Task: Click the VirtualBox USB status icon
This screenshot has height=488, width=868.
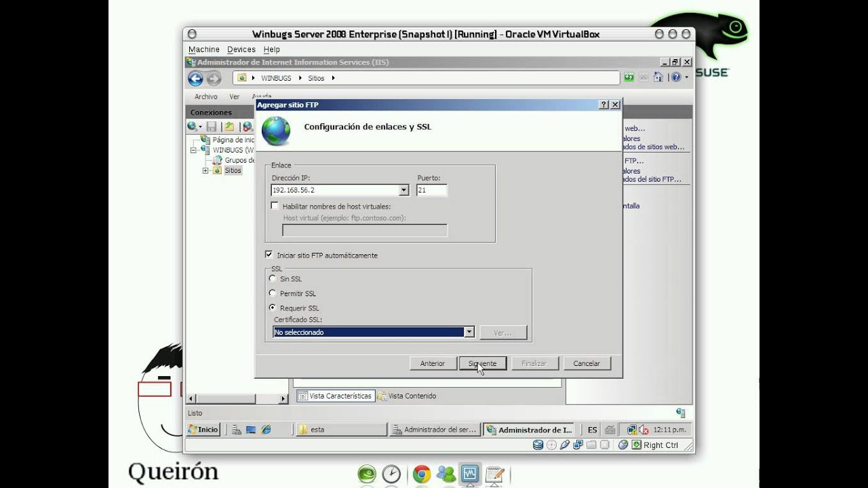Action: [x=565, y=445]
